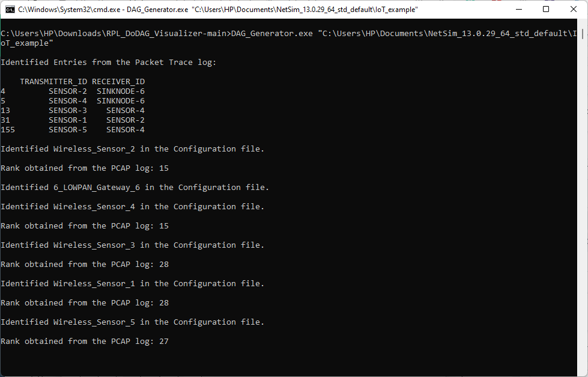Screen dimensions: 588x377
Task: Click the cmd.exe icon in the title bar
Action: (8, 9)
